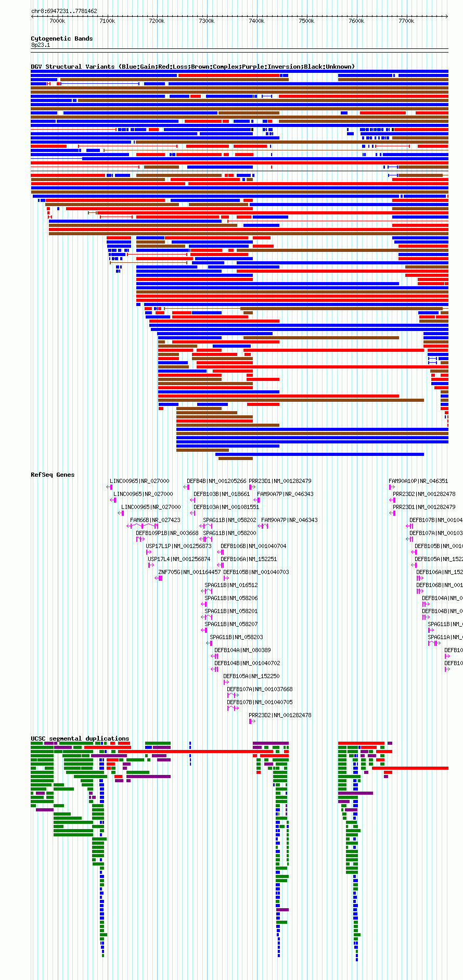Click the 7700k ruler tick label

point(406,21)
